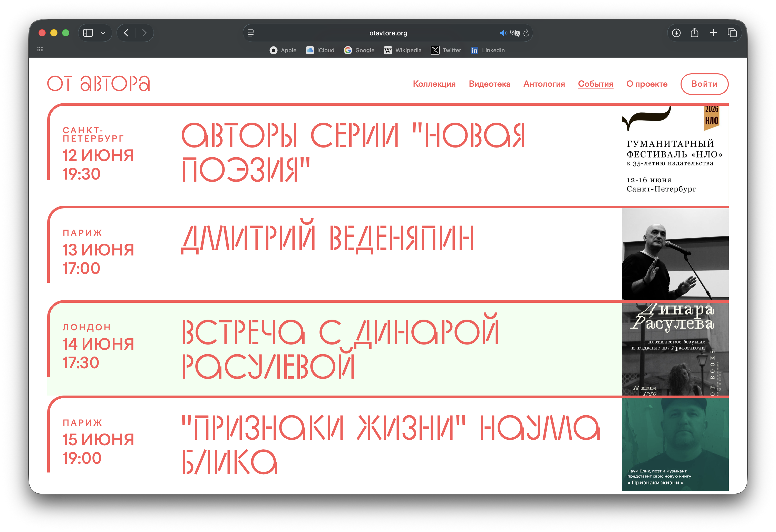Click the Войти login button
776x532 pixels.
pyautogui.click(x=704, y=84)
